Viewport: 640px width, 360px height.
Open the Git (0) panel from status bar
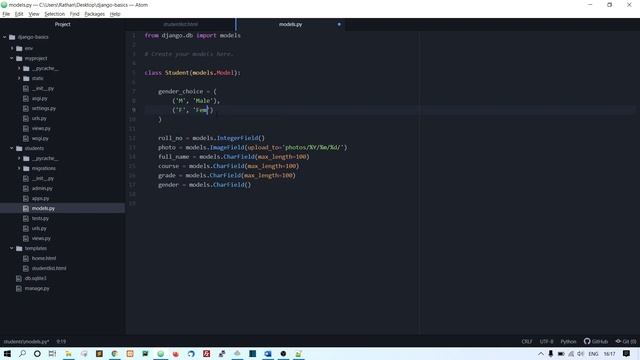click(x=626, y=341)
